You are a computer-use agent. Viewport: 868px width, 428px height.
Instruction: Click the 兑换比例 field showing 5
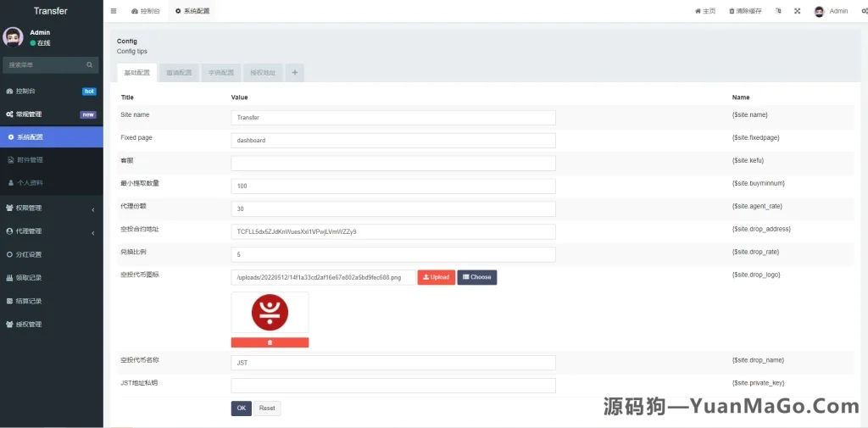tap(393, 255)
